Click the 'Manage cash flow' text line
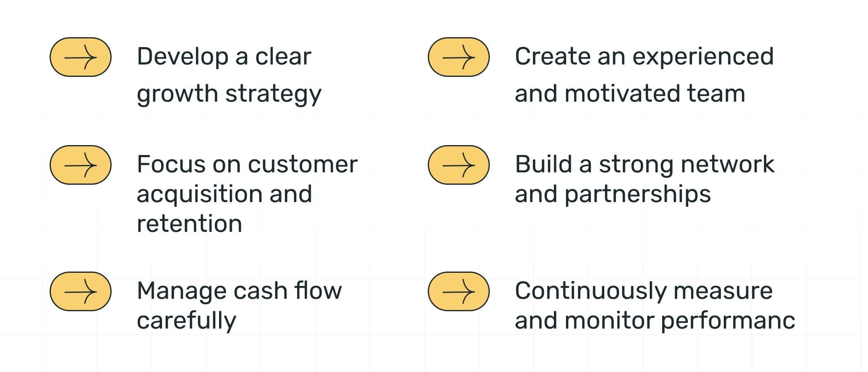868x372 pixels. pos(239,291)
